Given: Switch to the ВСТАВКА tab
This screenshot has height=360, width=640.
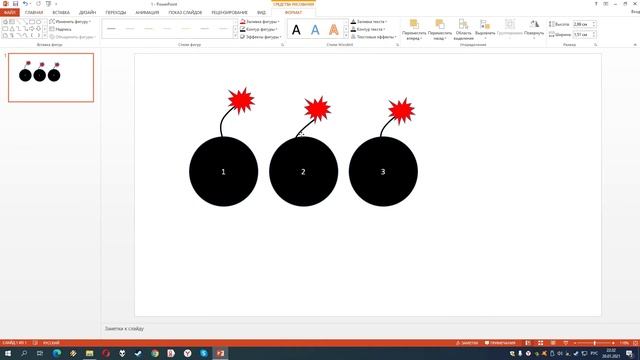Looking at the screenshot, I should pyautogui.click(x=61, y=13).
